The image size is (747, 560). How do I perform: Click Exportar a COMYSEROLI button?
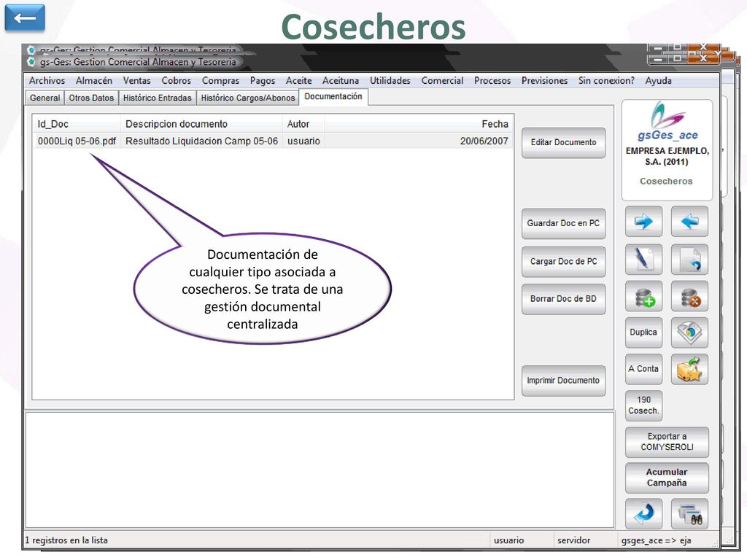pyautogui.click(x=667, y=442)
